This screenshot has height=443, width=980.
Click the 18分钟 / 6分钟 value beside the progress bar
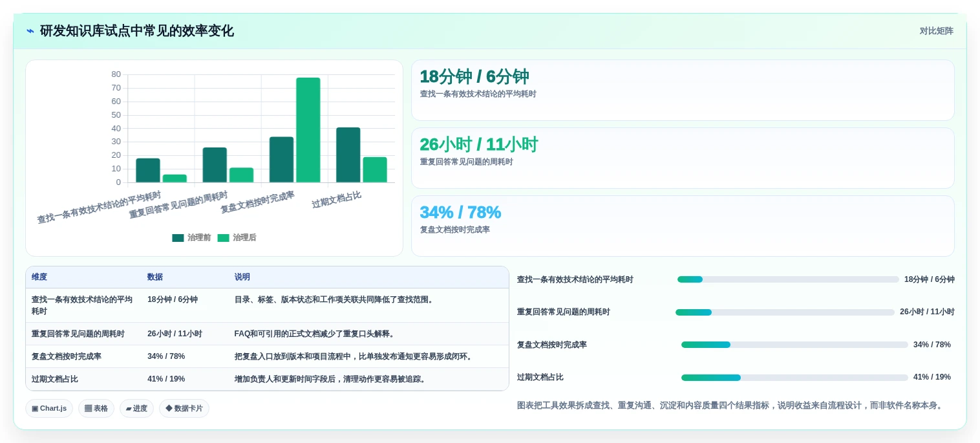point(930,279)
